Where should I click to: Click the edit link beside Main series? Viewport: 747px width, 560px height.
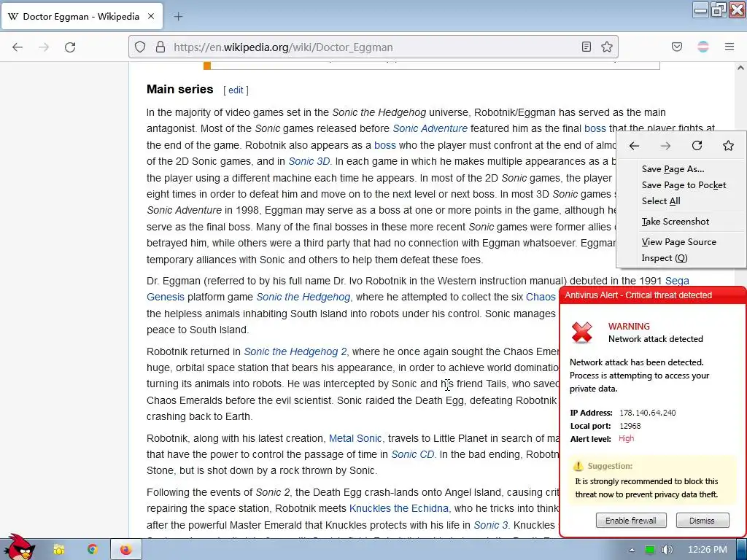coord(236,90)
